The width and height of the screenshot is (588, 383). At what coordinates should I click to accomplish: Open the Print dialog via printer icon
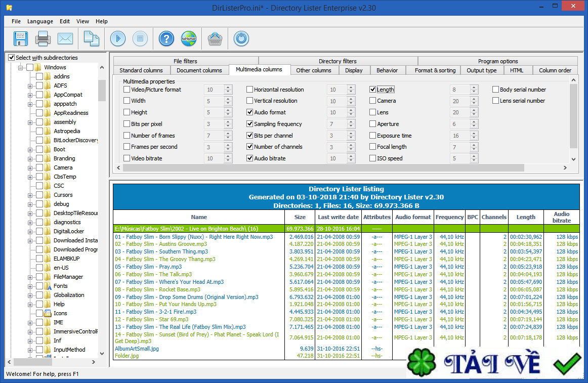[43, 38]
